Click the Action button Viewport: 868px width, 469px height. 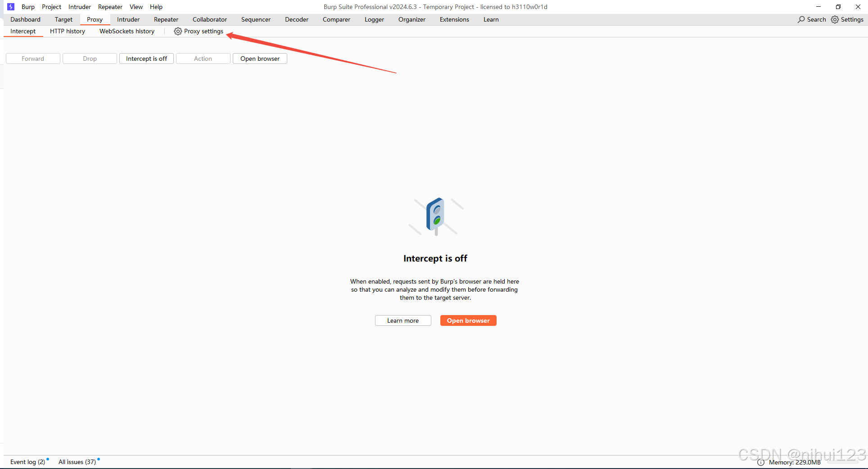(203, 59)
